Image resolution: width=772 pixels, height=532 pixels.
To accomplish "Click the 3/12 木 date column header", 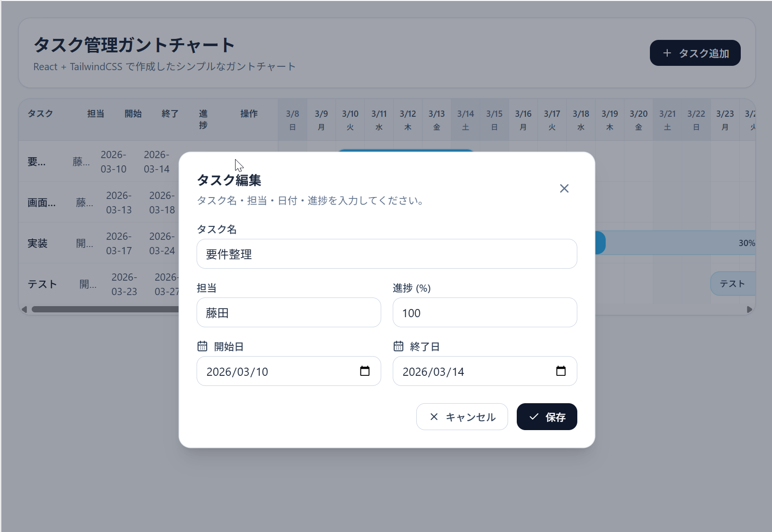I will pyautogui.click(x=408, y=120).
